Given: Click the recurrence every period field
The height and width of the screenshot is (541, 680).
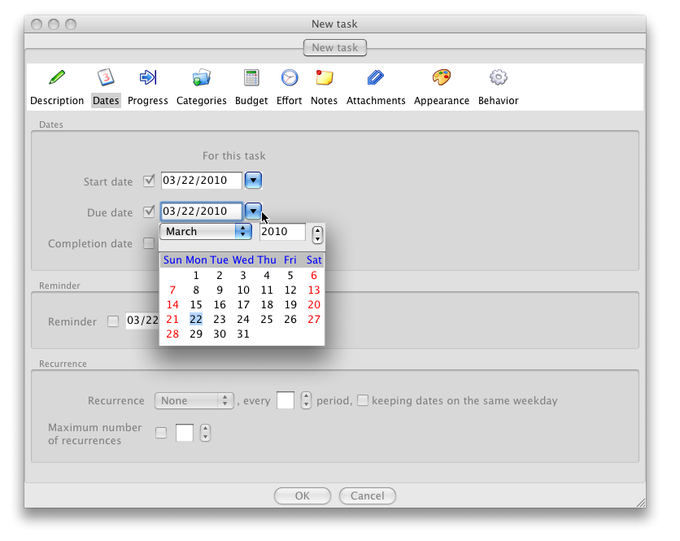Looking at the screenshot, I should click(285, 400).
